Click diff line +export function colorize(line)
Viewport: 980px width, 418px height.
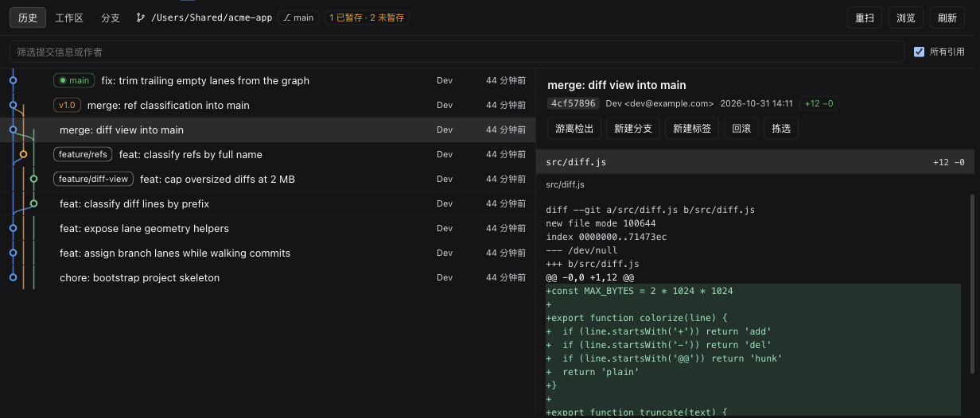click(753, 318)
